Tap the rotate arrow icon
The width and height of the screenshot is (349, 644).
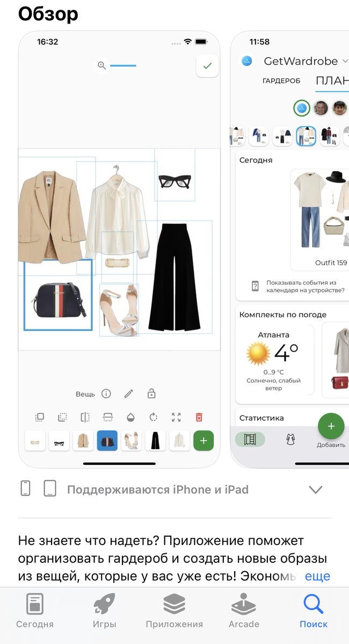point(153,417)
